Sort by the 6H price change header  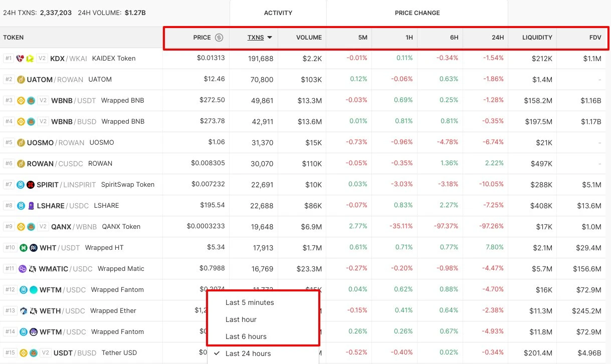454,38
